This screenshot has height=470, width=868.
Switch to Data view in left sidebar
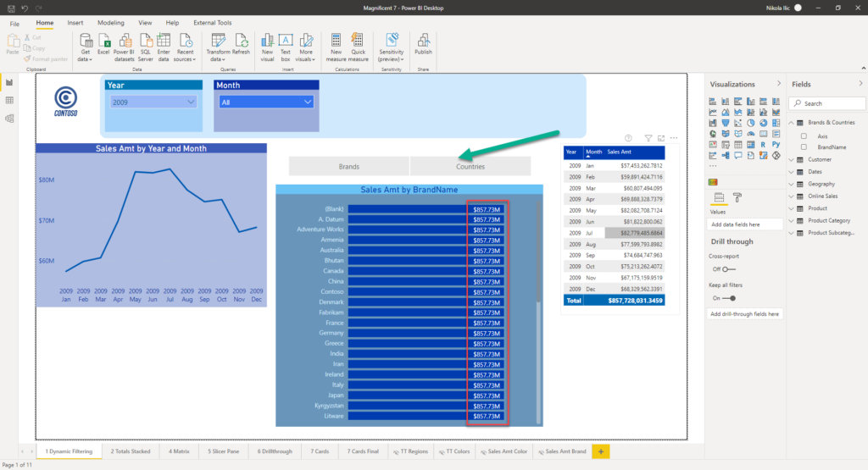(9, 100)
